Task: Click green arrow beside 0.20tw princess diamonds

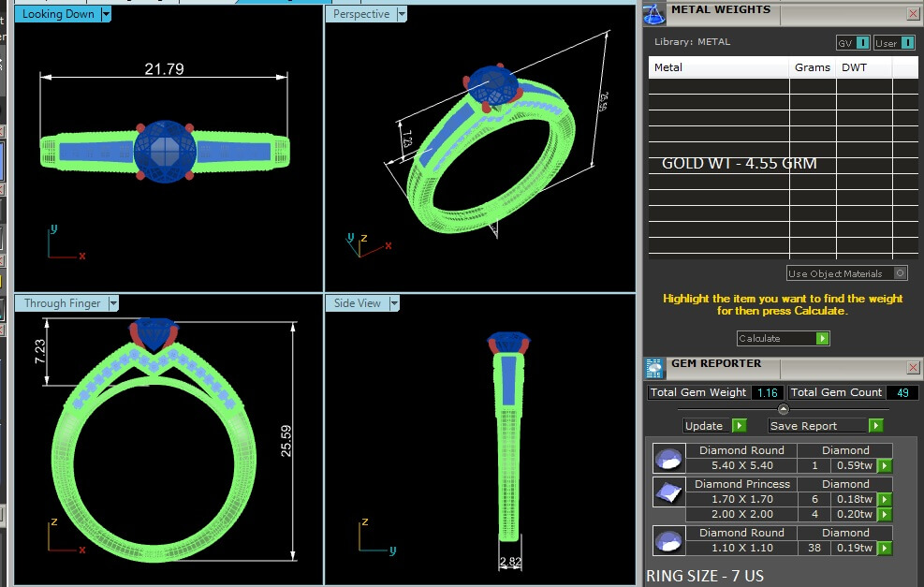Action: pyautogui.click(x=884, y=514)
